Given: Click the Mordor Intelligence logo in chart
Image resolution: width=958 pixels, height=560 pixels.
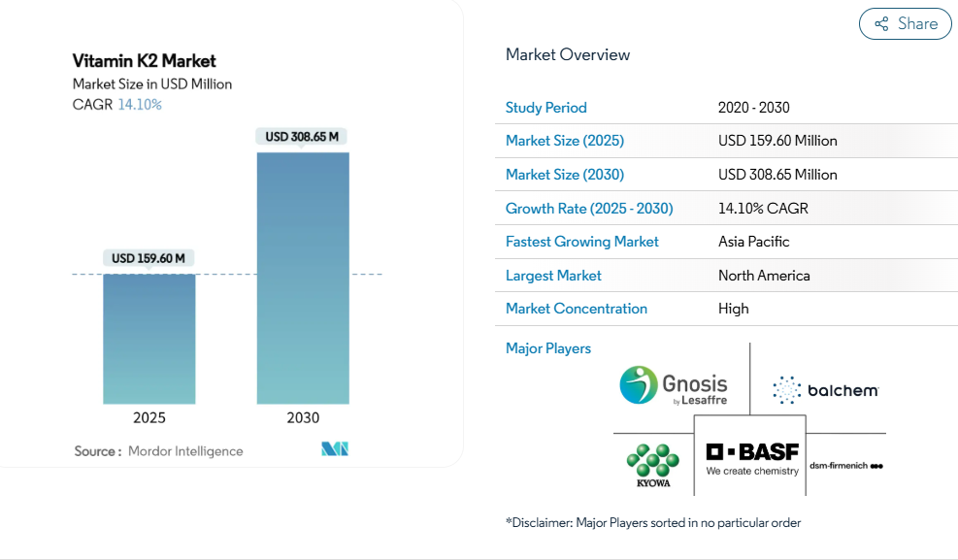Looking at the screenshot, I should [335, 449].
